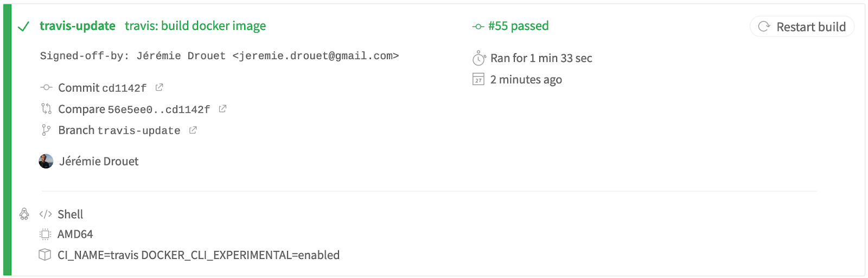Click the AMD64 CPU architecture icon
This screenshot has height=278, width=868.
(x=45, y=235)
